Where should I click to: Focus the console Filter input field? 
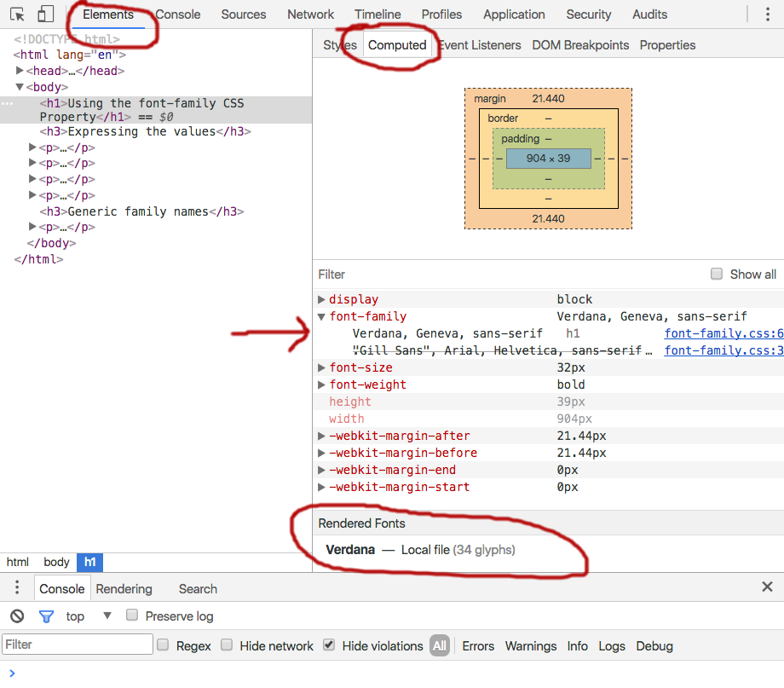(x=78, y=645)
